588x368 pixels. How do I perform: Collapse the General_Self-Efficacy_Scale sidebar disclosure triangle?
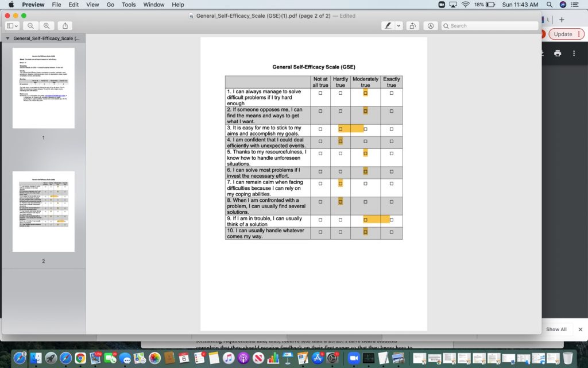(x=7, y=39)
